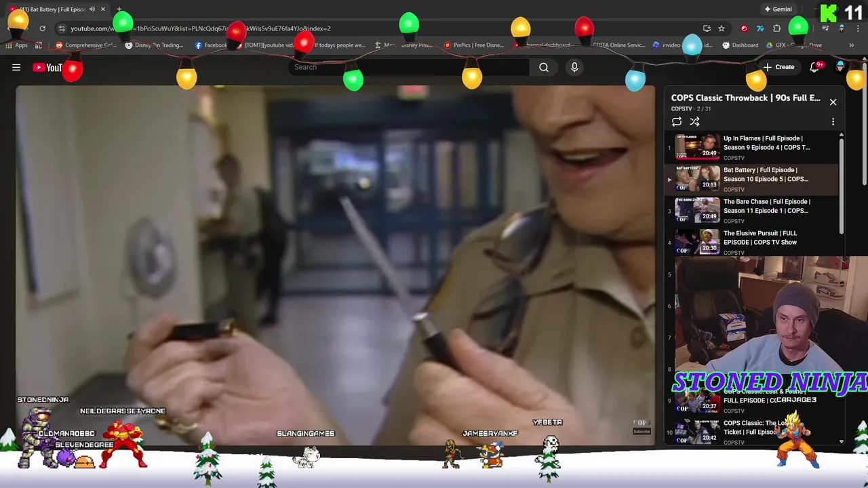Open 'The Elusive Pursuit | FULL EPISODE' title
This screenshot has width=868, height=488.
coord(760,238)
